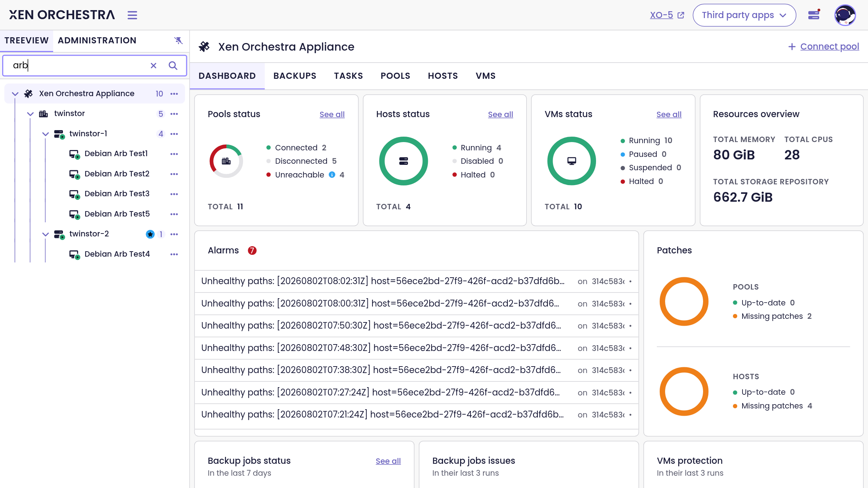The height and width of the screenshot is (488, 868).
Task: Open the alarm timestamped 20260802T08:02:31Z
Action: (x=416, y=281)
